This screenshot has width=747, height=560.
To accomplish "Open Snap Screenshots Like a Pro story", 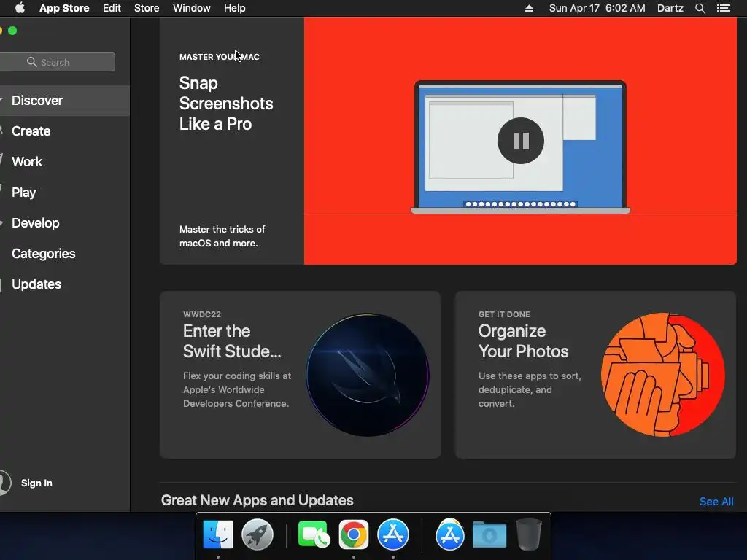I will [x=226, y=104].
